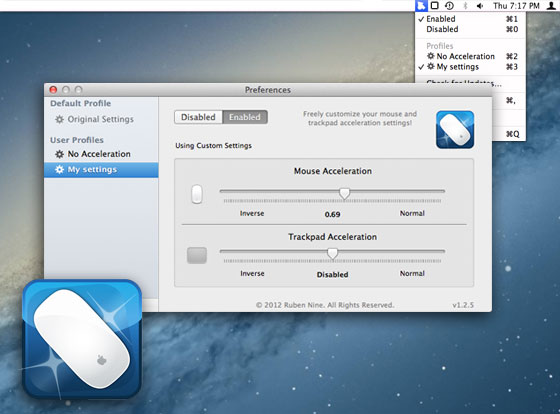
Task: Click the Normal label under Mouse Acceleration
Action: (x=412, y=213)
